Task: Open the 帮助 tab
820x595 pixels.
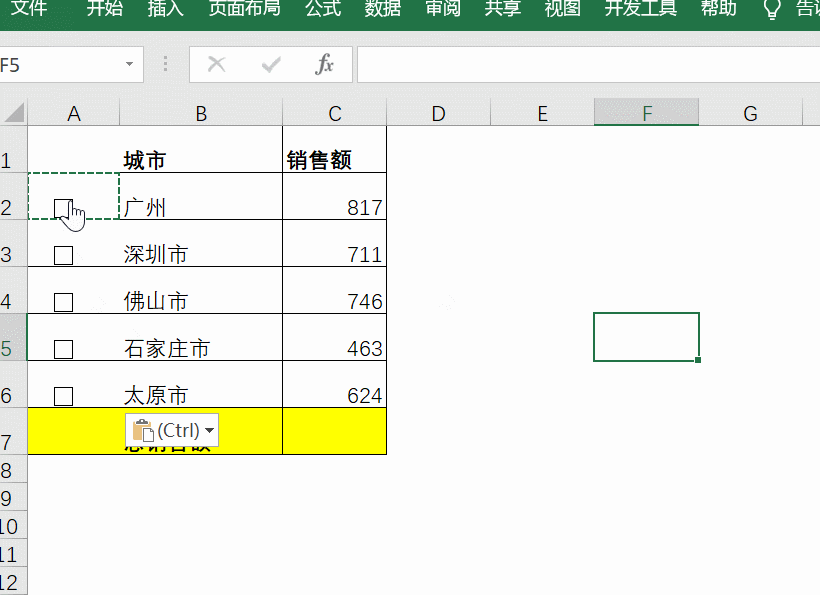Action: click(x=719, y=8)
